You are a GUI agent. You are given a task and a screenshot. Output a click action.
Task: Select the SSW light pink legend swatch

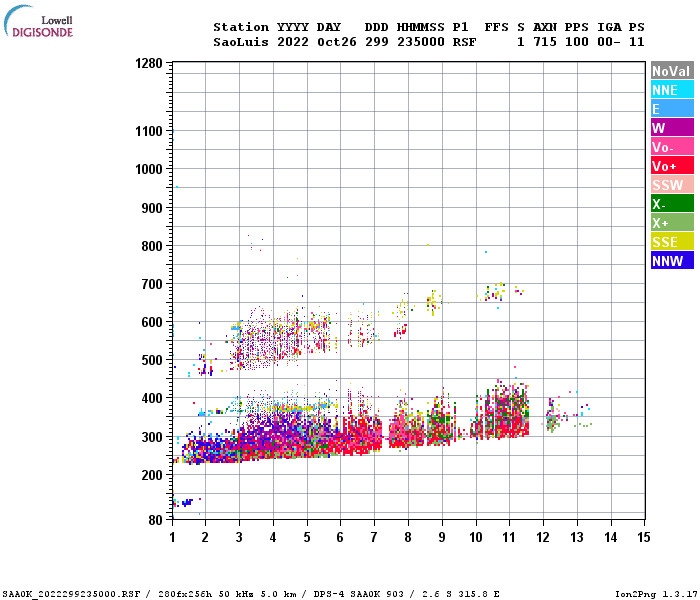click(x=672, y=184)
